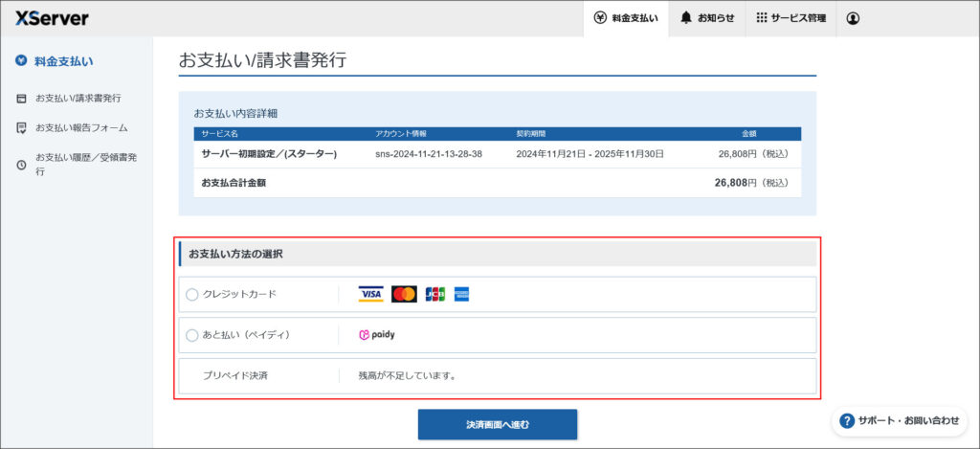Image resolution: width=980 pixels, height=449 pixels.
Task: Click the contract period 2024年11月21日 - 2025年11月30日
Action: [590, 154]
